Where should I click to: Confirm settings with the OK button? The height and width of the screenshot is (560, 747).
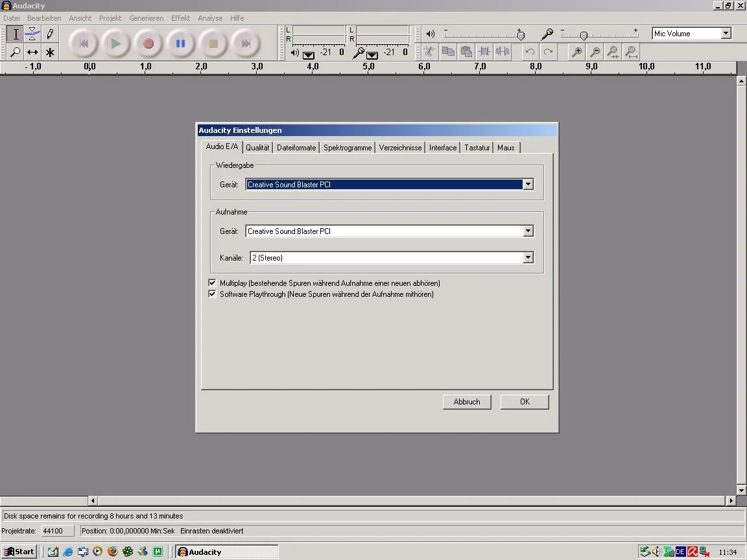(x=525, y=402)
